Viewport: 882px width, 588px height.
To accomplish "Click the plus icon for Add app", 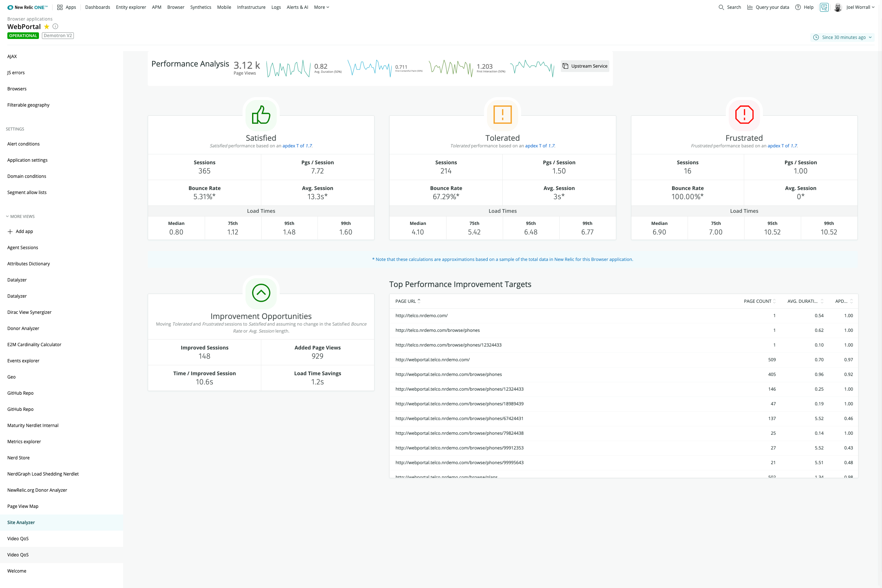I will (x=10, y=232).
